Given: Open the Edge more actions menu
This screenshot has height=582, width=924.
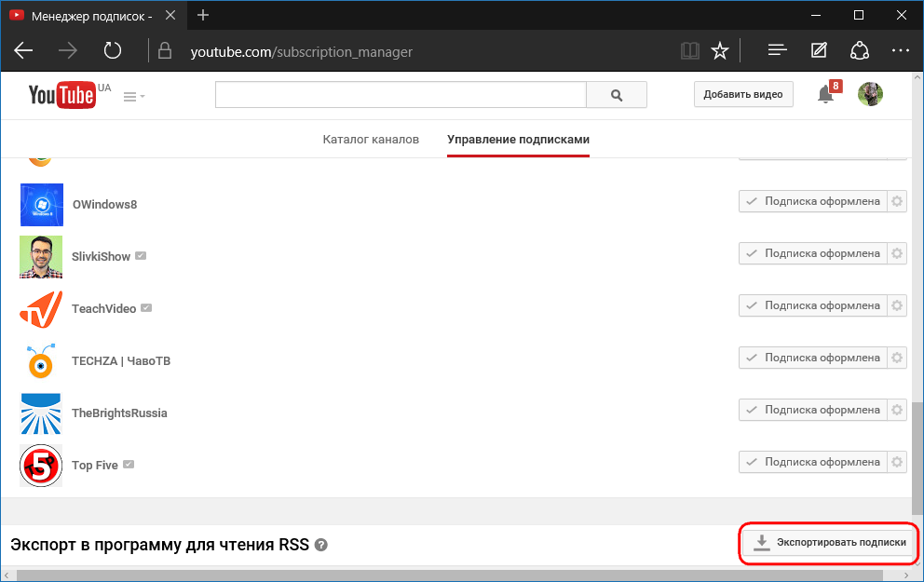Looking at the screenshot, I should coord(901,50).
